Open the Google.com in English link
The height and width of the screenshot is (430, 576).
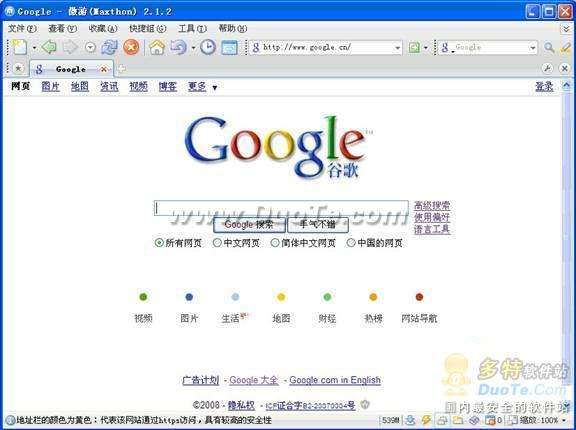[335, 380]
